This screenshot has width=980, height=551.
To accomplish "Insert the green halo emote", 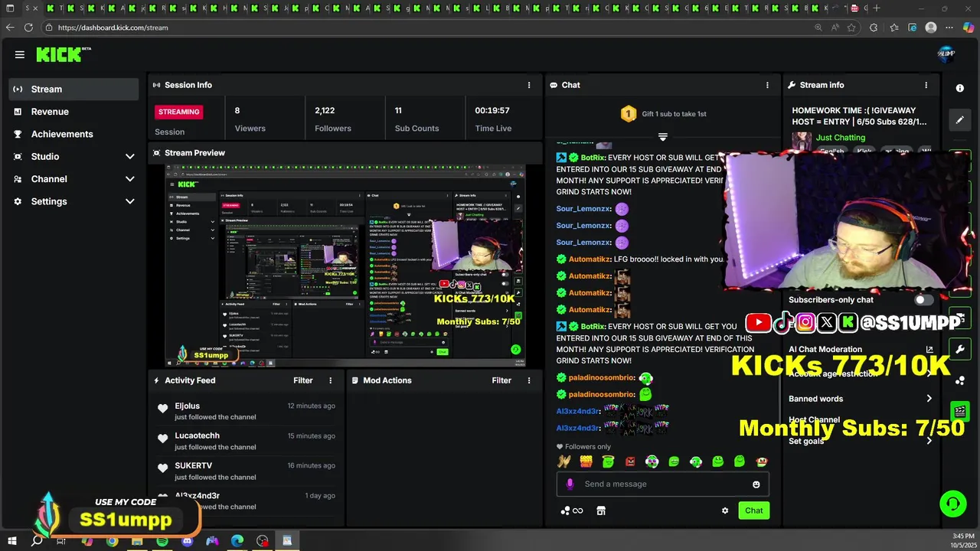I will tap(608, 461).
